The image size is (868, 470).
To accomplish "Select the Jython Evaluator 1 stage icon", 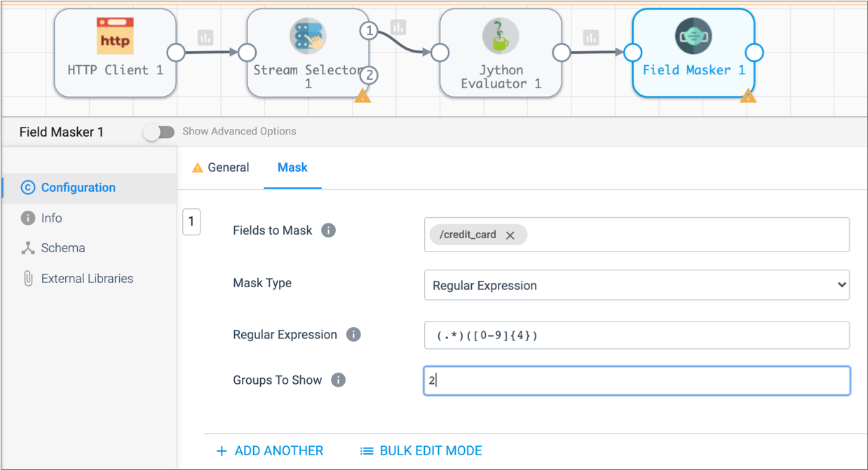I will coord(501,36).
